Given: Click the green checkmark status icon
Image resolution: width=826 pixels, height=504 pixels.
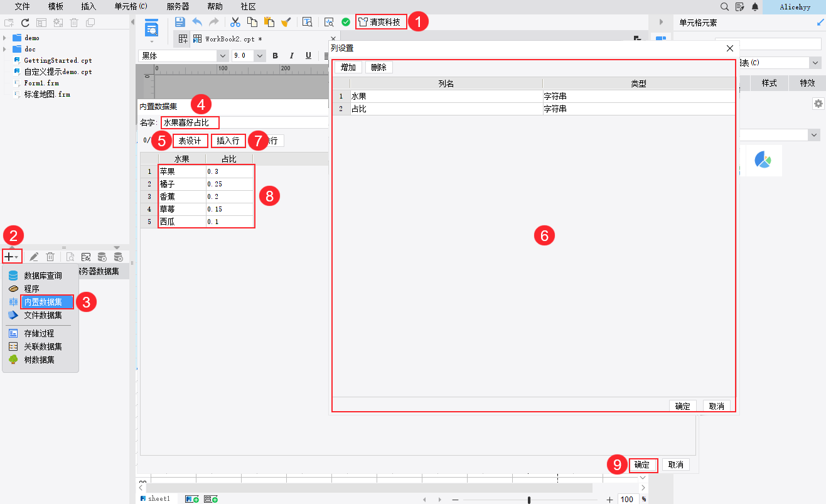Looking at the screenshot, I should 346,22.
